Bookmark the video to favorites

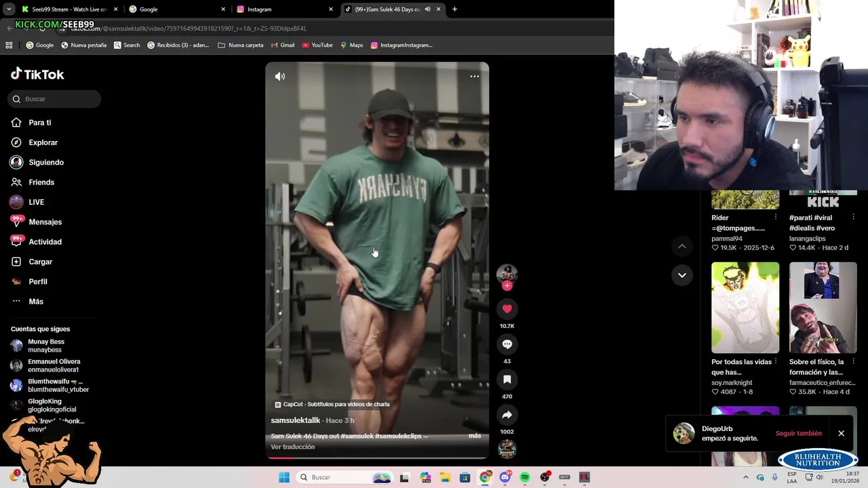(x=507, y=380)
